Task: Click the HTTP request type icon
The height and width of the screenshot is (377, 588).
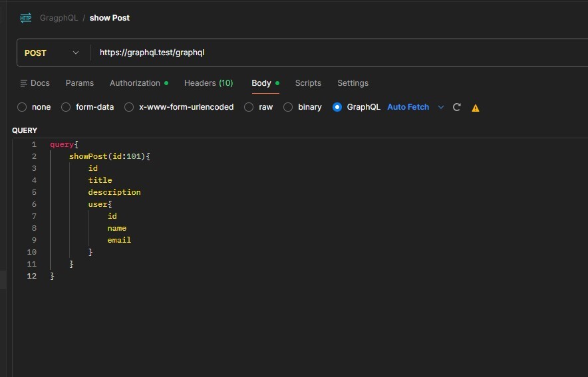Action: click(26, 18)
